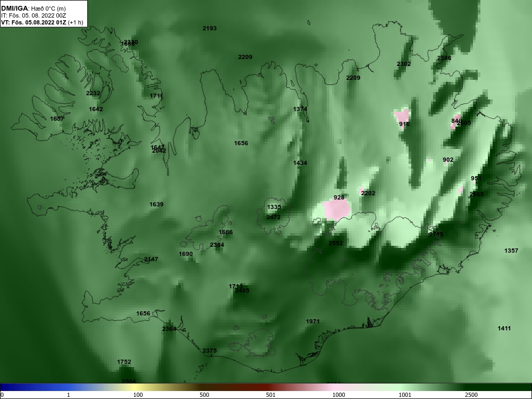Image resolution: width=532 pixels, height=399 pixels.
Task: Click the legend tick label 500
Action: coord(204,395)
